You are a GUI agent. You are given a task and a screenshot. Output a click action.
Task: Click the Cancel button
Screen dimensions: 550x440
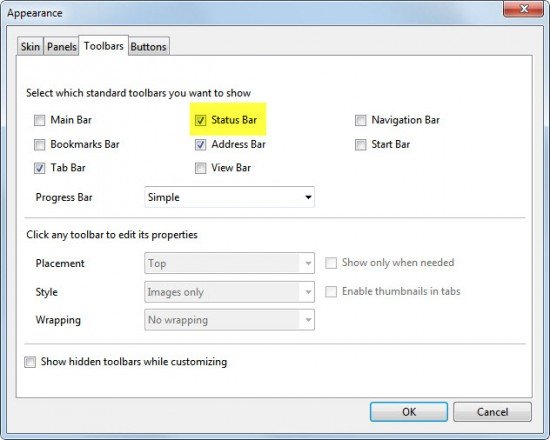(x=492, y=412)
